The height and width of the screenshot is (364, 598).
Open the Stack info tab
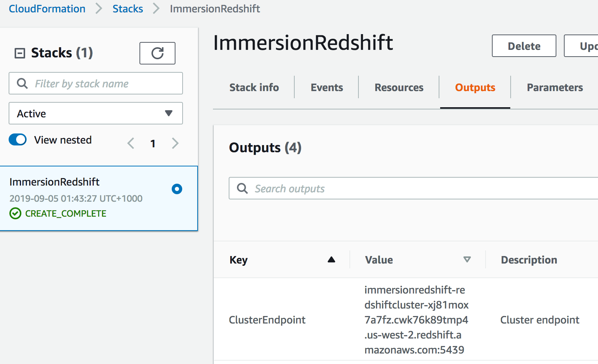pos(254,87)
